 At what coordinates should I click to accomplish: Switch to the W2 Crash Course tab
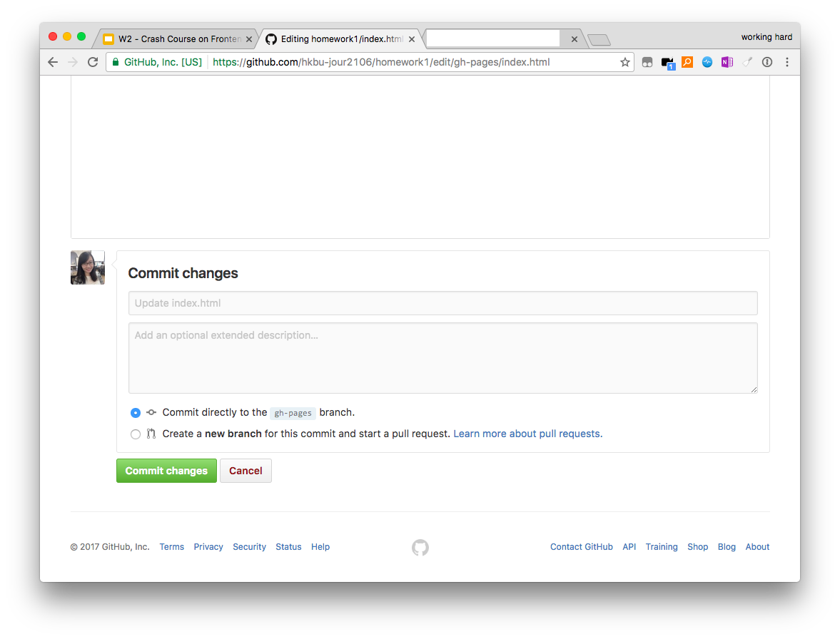click(x=178, y=39)
